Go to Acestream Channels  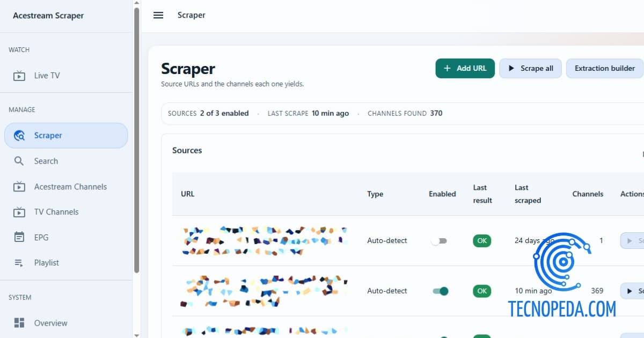66,187
